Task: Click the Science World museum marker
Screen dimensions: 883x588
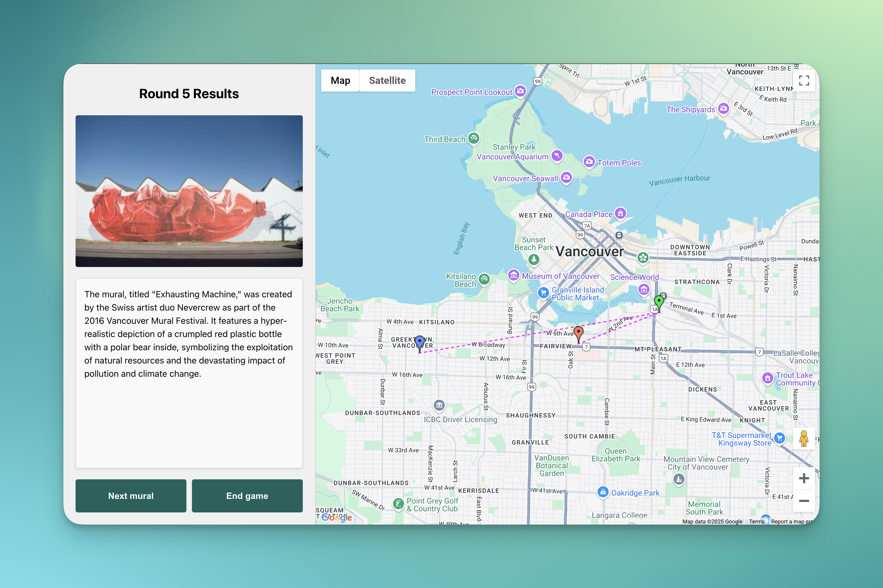Action: pyautogui.click(x=644, y=289)
